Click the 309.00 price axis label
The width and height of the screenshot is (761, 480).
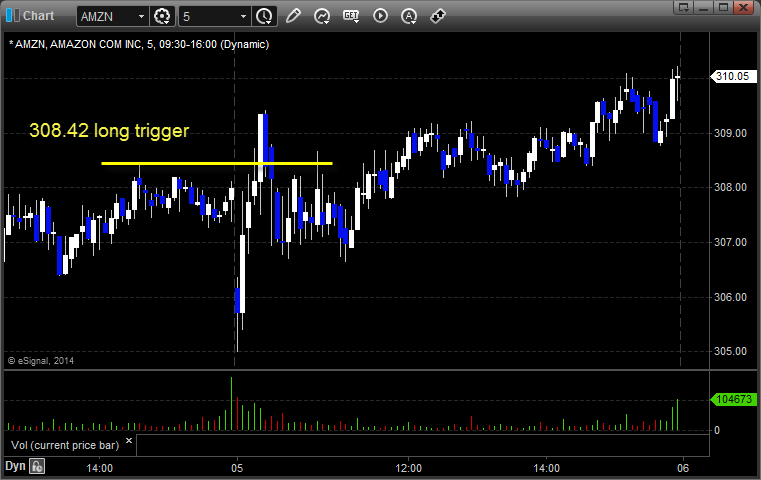pyautogui.click(x=730, y=133)
